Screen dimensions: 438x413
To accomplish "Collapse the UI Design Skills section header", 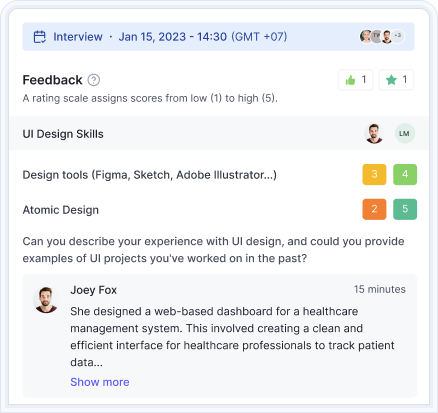I will pyautogui.click(x=219, y=133).
